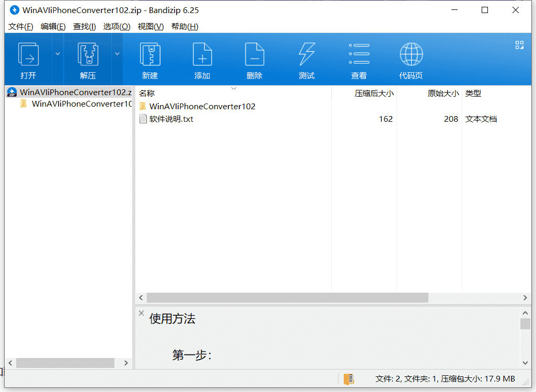Click the compressed size value 162

[x=386, y=119]
